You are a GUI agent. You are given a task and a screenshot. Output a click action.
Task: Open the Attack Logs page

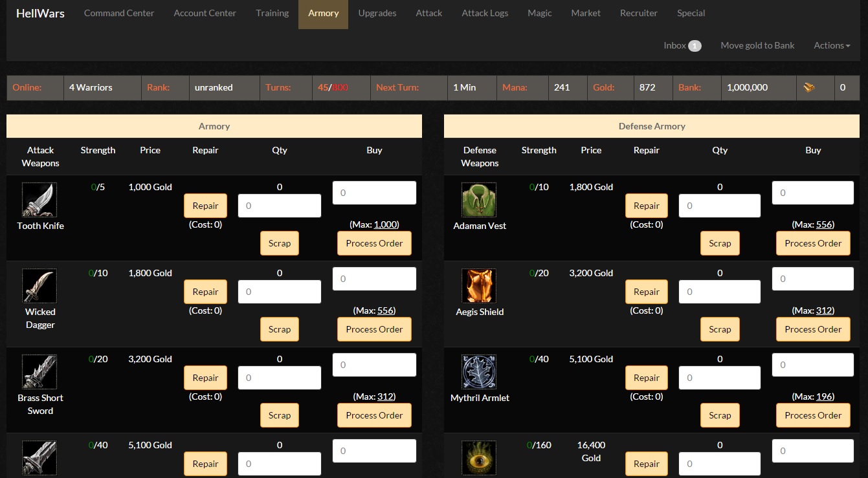(485, 13)
